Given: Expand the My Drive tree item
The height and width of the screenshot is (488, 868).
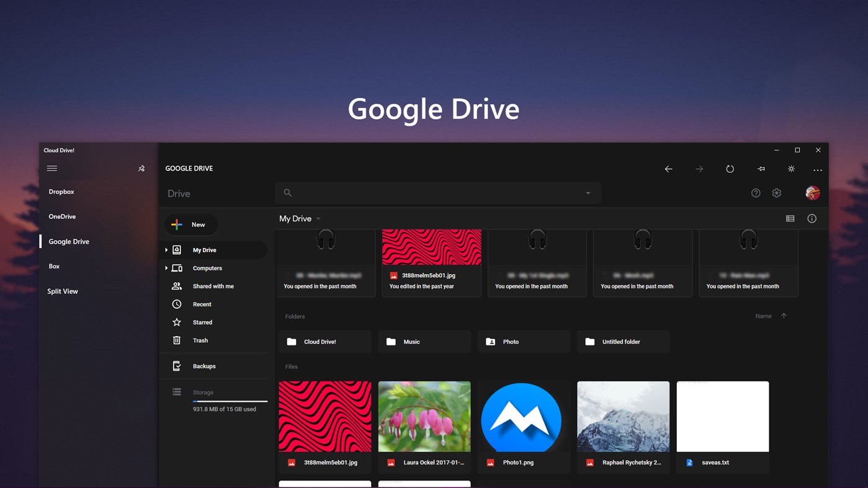Looking at the screenshot, I should coord(166,250).
